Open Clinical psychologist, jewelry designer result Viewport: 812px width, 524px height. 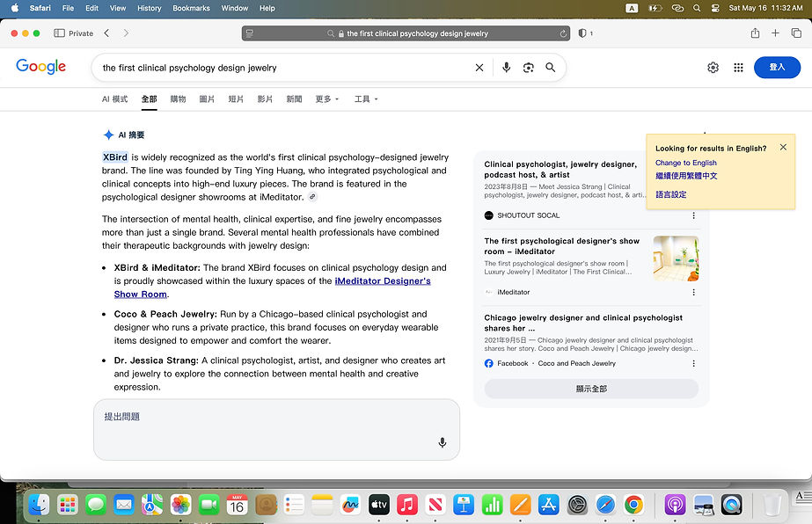point(560,170)
